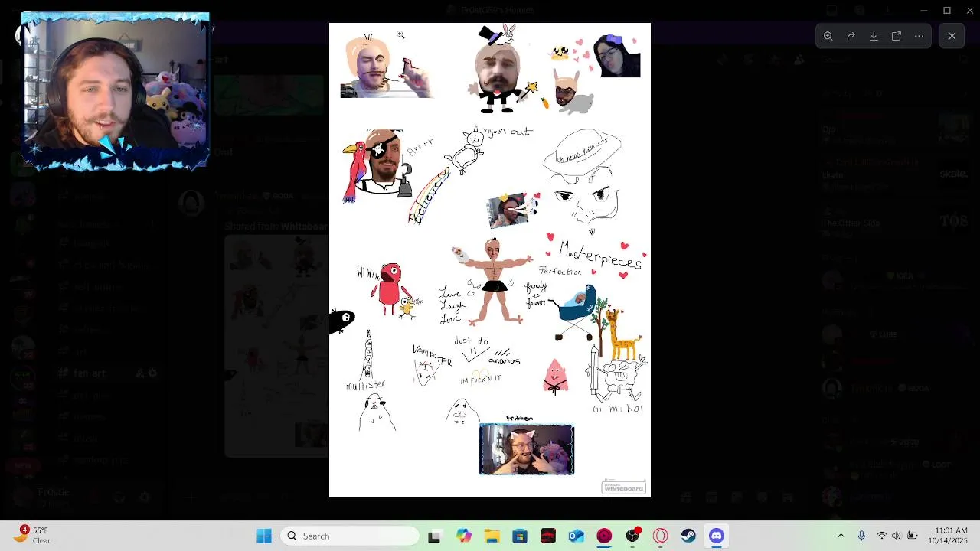Open the Opera browser taskbar icon

click(661, 536)
